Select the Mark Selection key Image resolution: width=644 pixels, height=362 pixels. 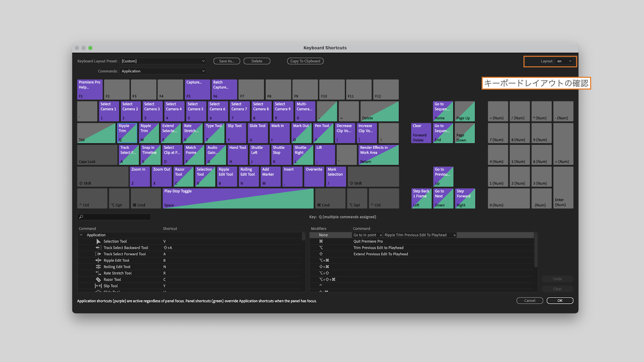(336, 177)
